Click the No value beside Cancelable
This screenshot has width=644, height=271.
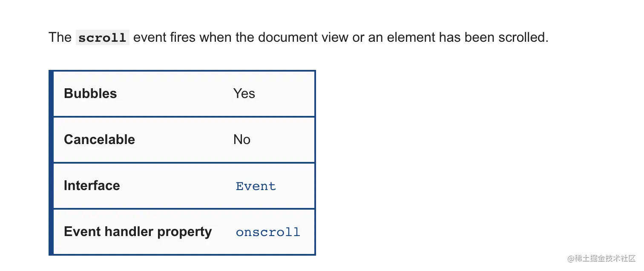[242, 139]
